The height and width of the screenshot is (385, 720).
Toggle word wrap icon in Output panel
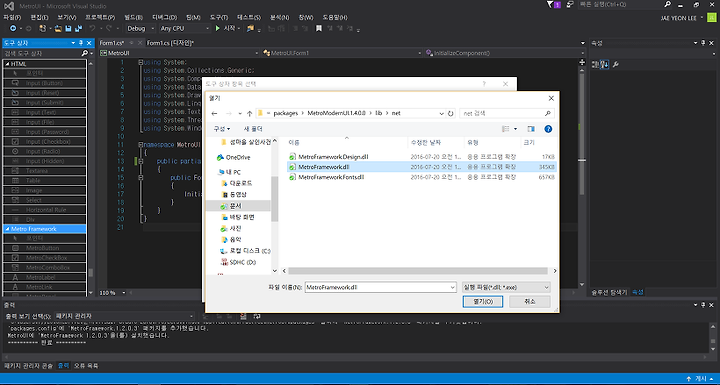[257, 316]
